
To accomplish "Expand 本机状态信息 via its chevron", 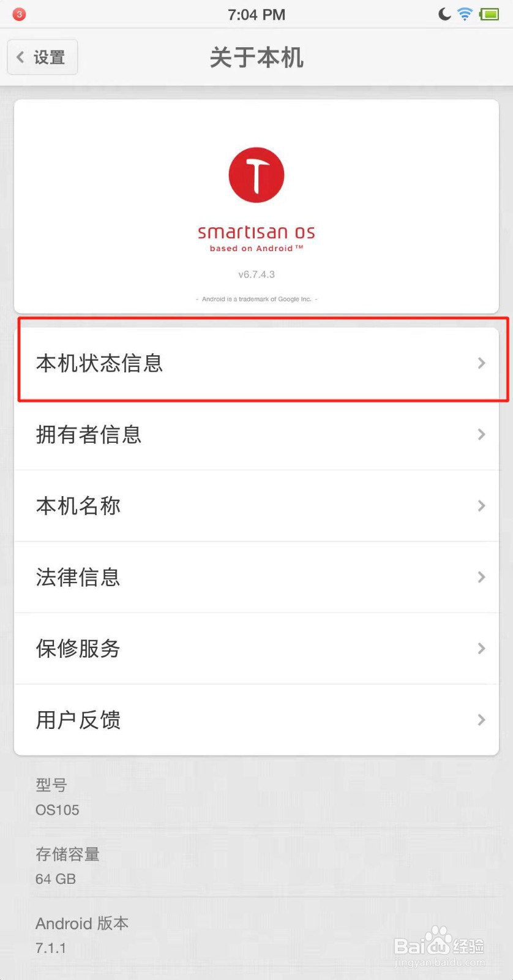I will tap(482, 363).
